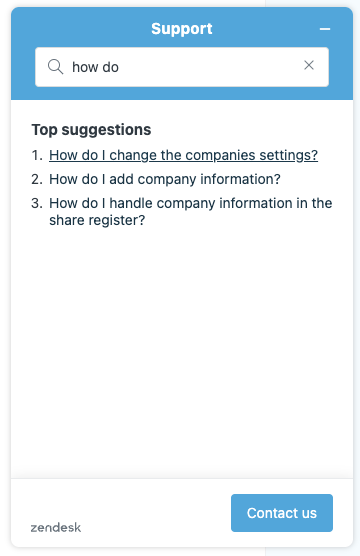The image size is (360, 556).
Task: Select the third suggestion about handling company information
Action: [191, 212]
